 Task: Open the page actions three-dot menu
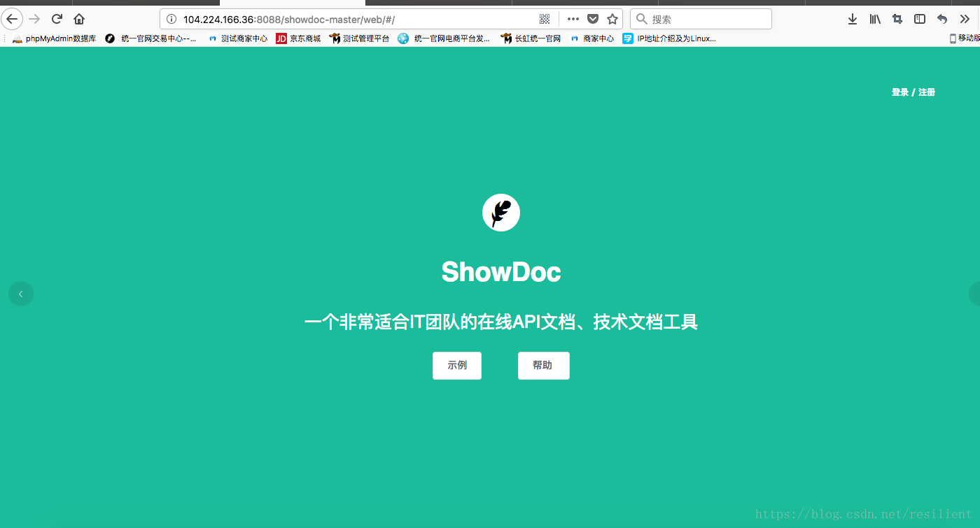point(573,19)
